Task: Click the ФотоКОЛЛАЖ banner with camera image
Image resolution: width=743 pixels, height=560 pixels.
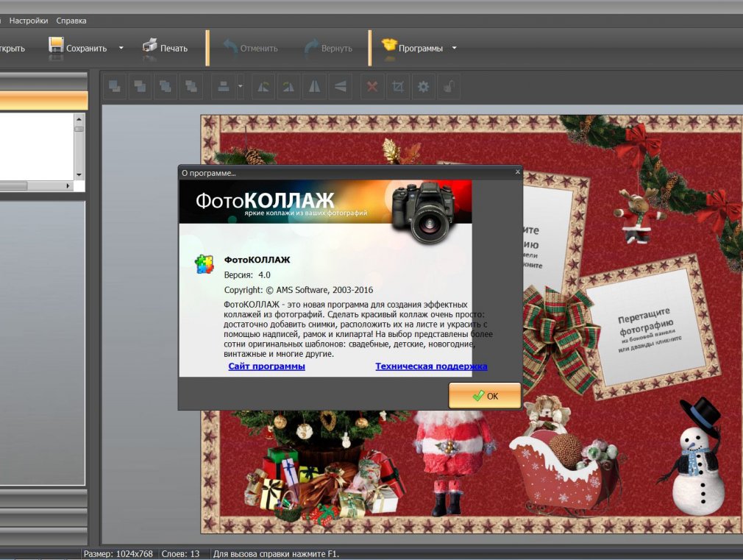Action: [x=326, y=202]
